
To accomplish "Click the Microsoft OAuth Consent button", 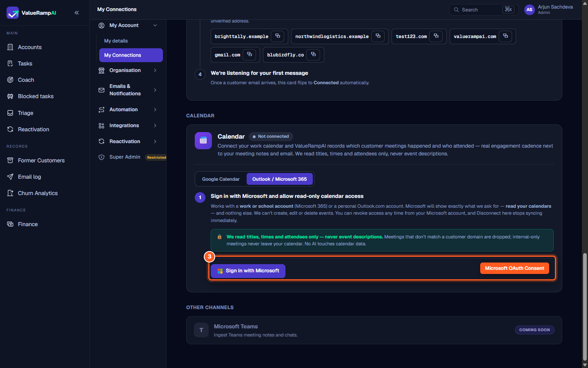I will [514, 268].
